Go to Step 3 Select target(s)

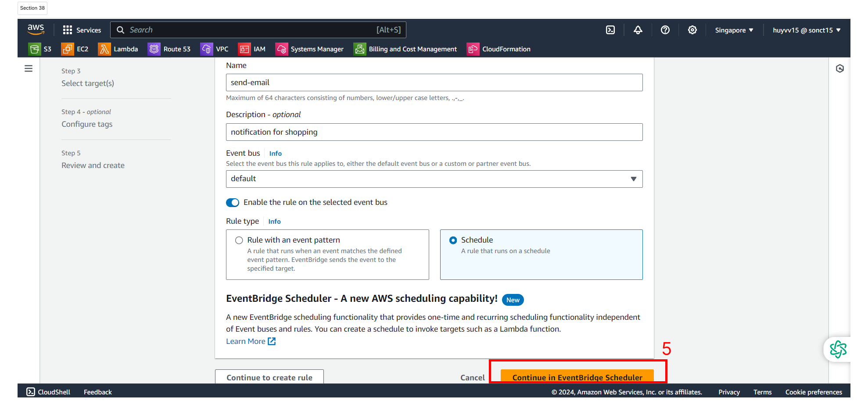88,83
